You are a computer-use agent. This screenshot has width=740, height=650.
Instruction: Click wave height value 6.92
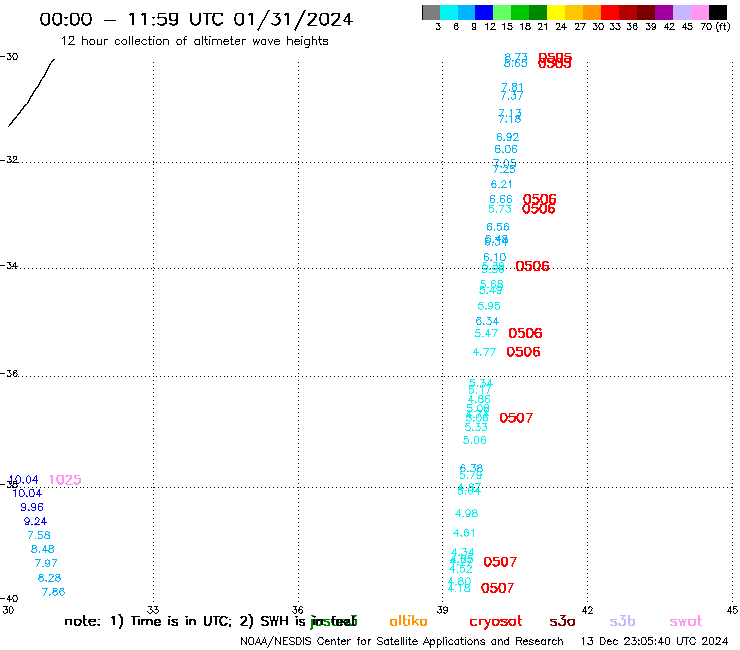tap(507, 137)
